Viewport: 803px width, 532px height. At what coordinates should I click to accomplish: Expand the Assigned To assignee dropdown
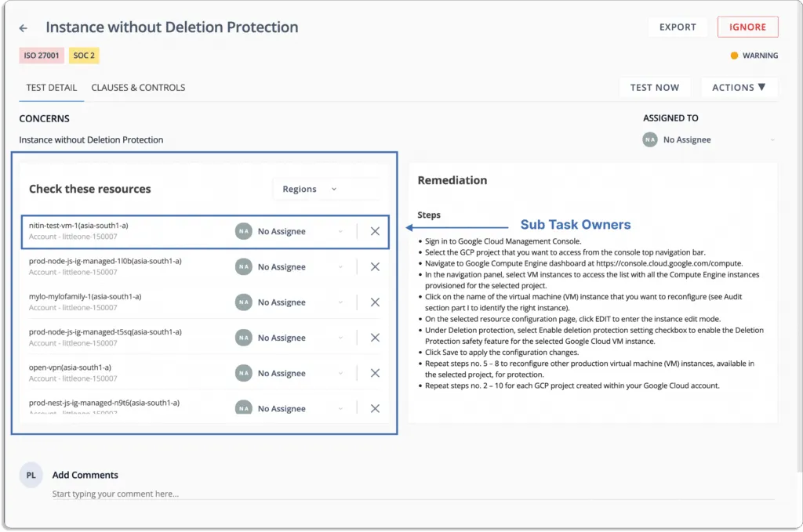coord(772,139)
